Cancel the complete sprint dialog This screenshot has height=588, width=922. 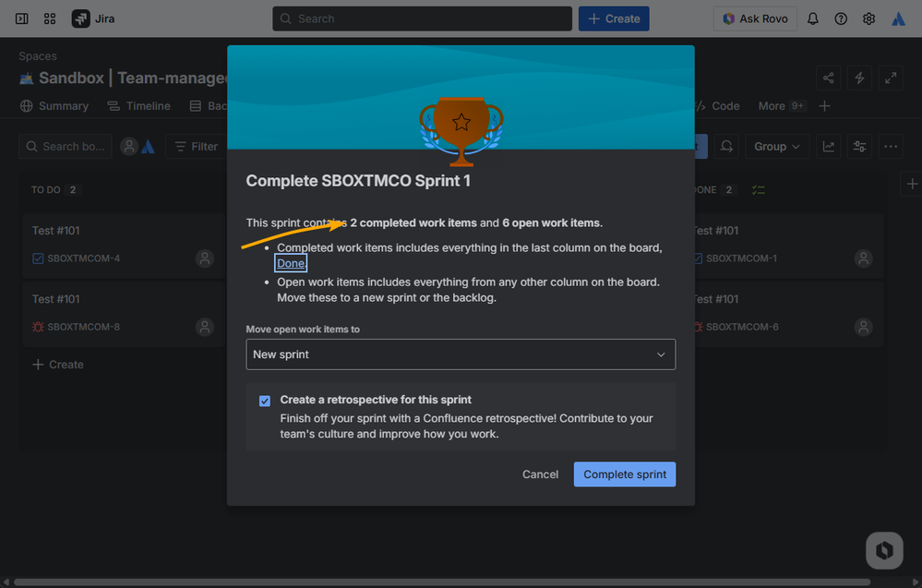(x=540, y=474)
